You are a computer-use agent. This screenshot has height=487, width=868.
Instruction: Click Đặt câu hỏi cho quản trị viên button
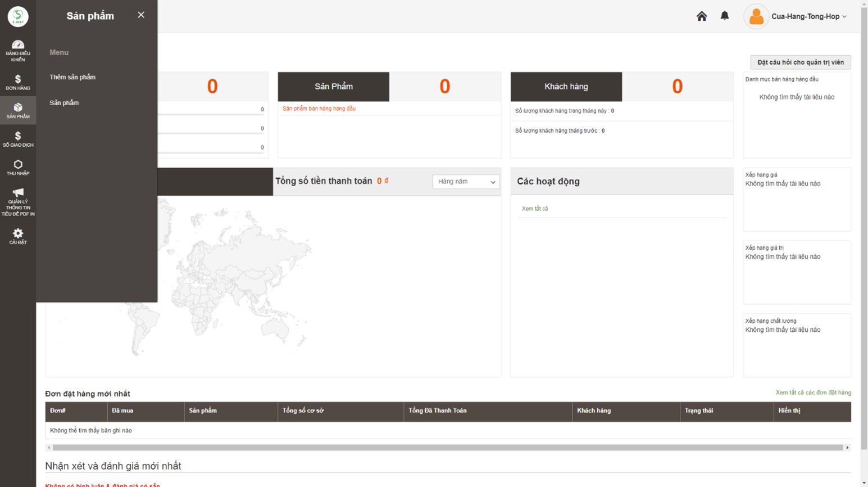tap(800, 62)
